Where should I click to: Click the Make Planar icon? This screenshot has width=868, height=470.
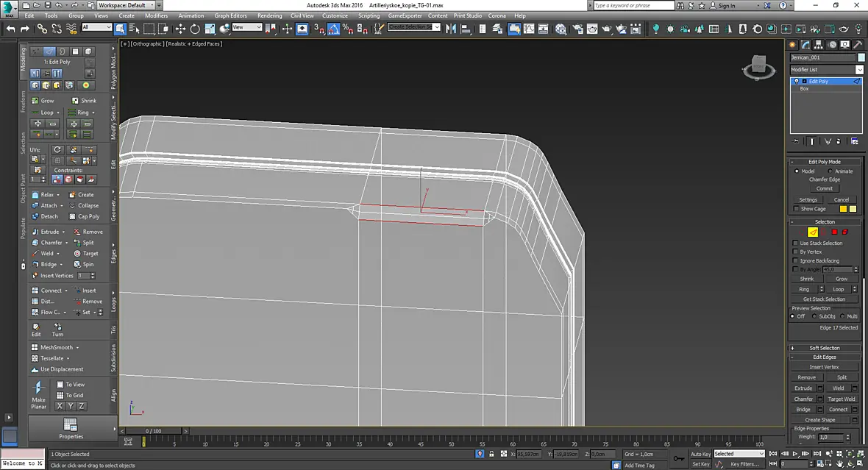tap(38, 395)
